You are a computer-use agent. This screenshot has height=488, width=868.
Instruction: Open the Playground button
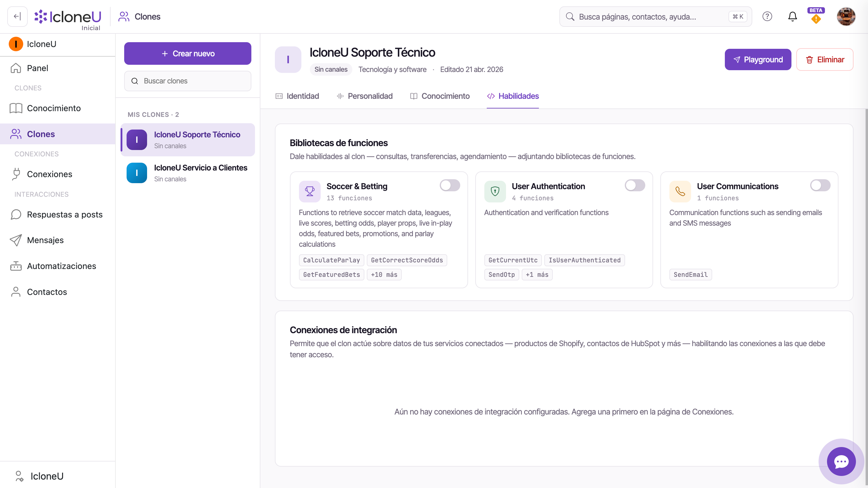pyautogui.click(x=758, y=60)
